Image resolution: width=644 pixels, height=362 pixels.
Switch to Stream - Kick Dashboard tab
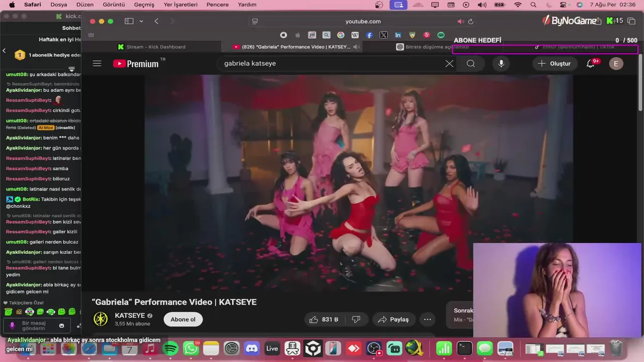tap(151, 47)
